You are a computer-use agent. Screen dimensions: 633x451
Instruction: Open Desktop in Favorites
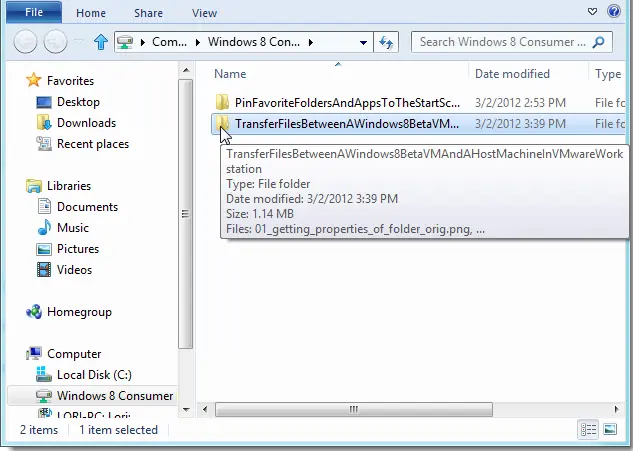(x=78, y=102)
